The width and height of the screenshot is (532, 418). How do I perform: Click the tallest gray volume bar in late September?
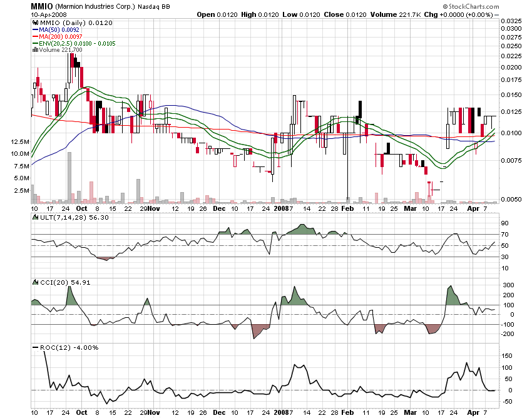tap(69, 178)
